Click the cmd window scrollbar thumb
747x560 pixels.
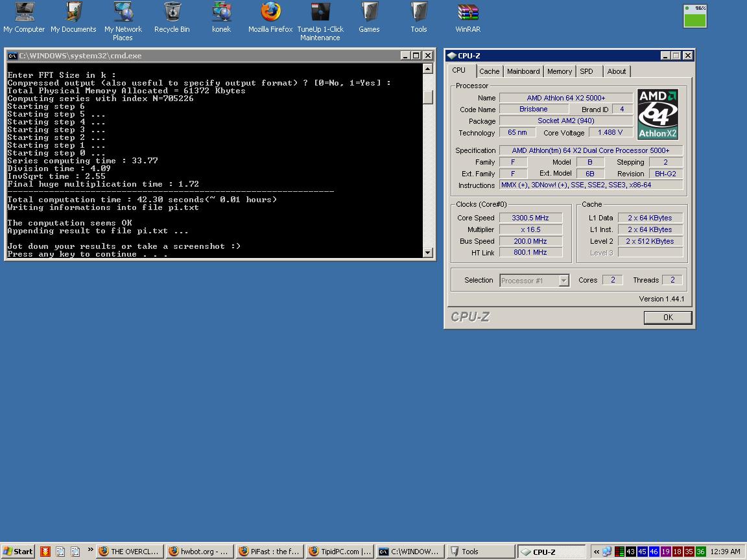[428, 97]
